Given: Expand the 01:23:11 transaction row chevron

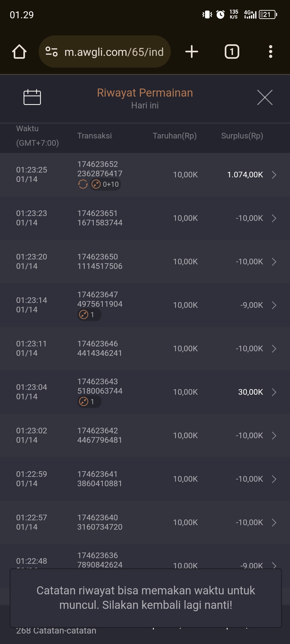Looking at the screenshot, I should click(x=274, y=349).
